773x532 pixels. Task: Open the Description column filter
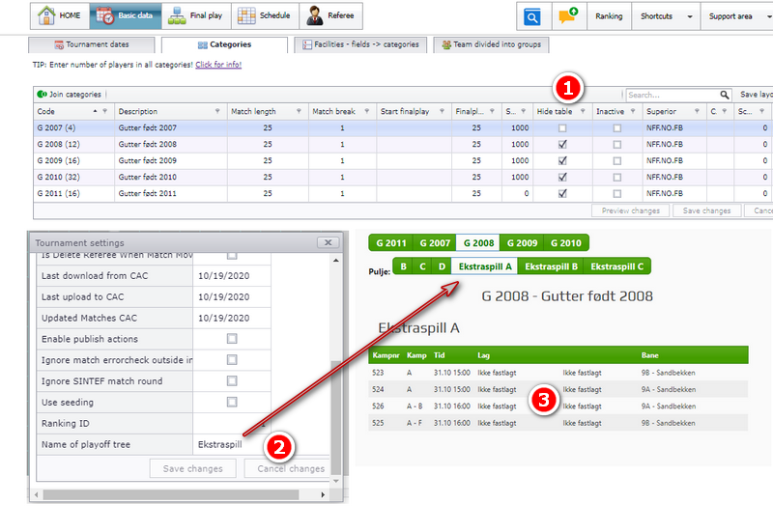217,111
